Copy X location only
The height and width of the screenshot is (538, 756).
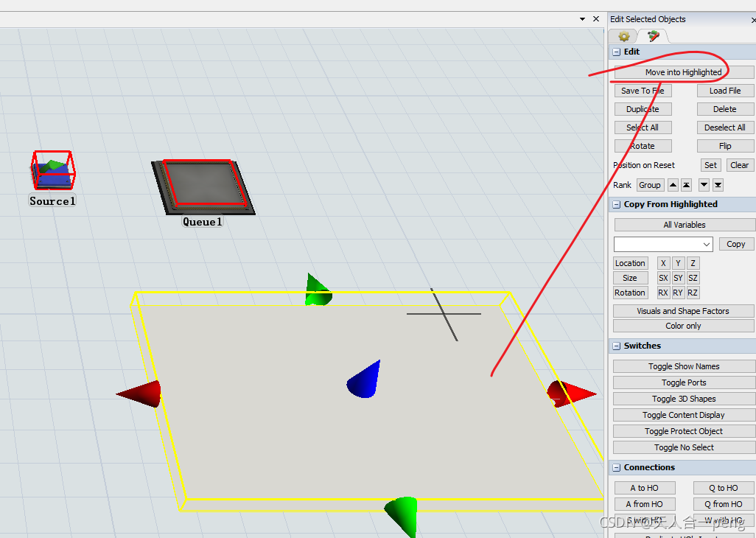pyautogui.click(x=663, y=263)
